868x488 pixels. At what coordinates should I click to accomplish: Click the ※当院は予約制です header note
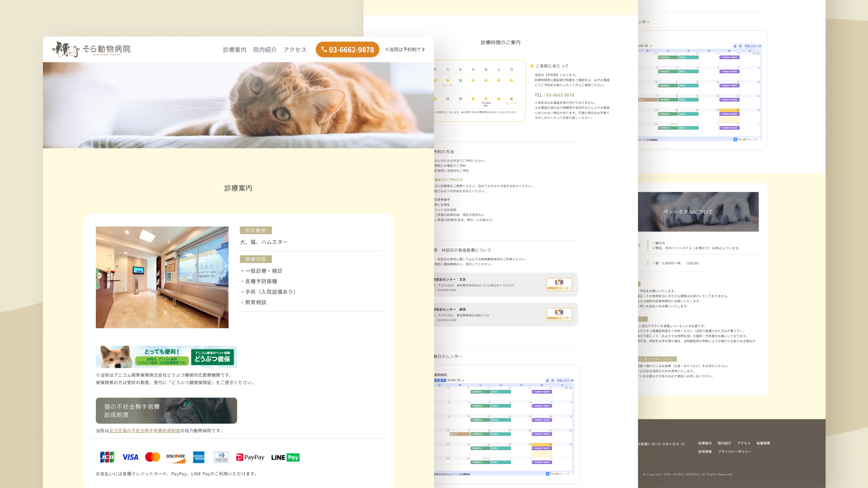click(x=405, y=50)
